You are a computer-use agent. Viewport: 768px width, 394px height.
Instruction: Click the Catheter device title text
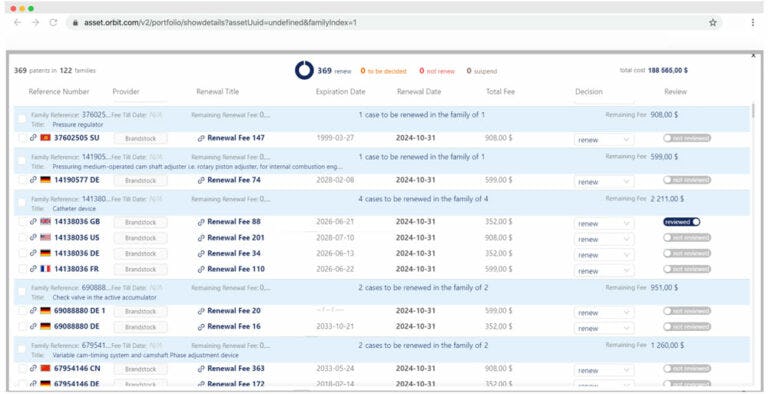(x=74, y=209)
